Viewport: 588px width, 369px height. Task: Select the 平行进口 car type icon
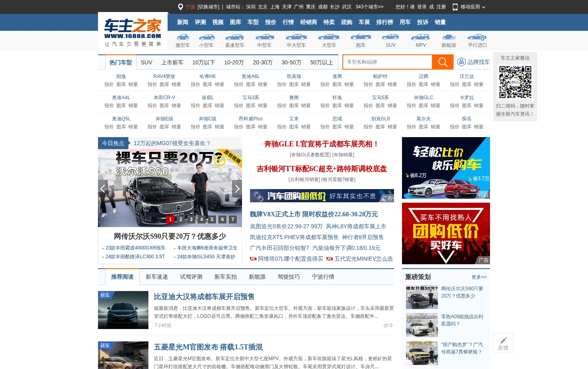point(477,37)
